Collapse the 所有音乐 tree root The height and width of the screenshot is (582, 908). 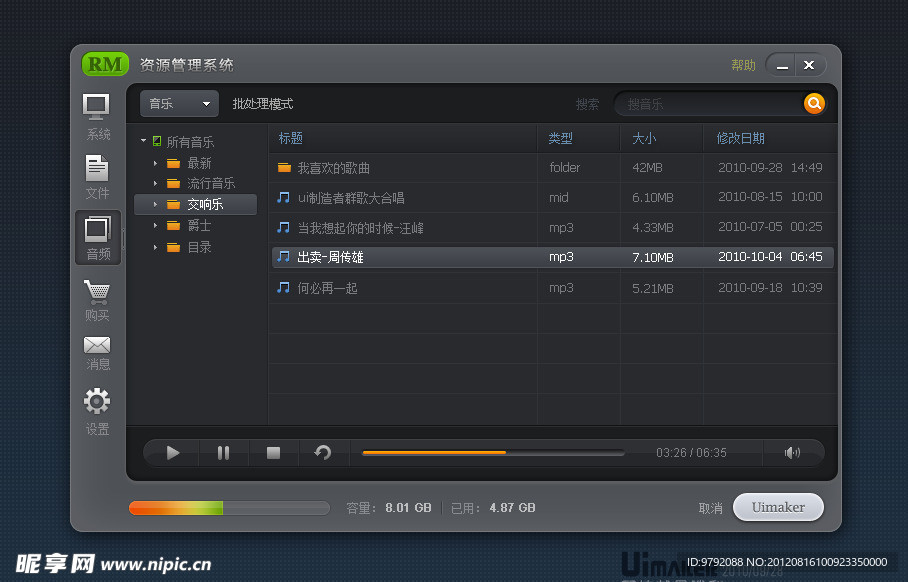tap(144, 142)
